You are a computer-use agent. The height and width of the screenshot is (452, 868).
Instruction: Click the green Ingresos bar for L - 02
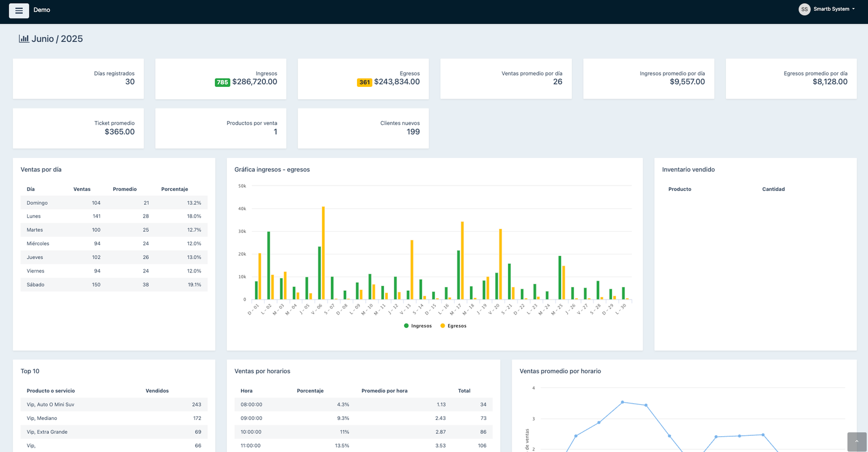point(269,265)
